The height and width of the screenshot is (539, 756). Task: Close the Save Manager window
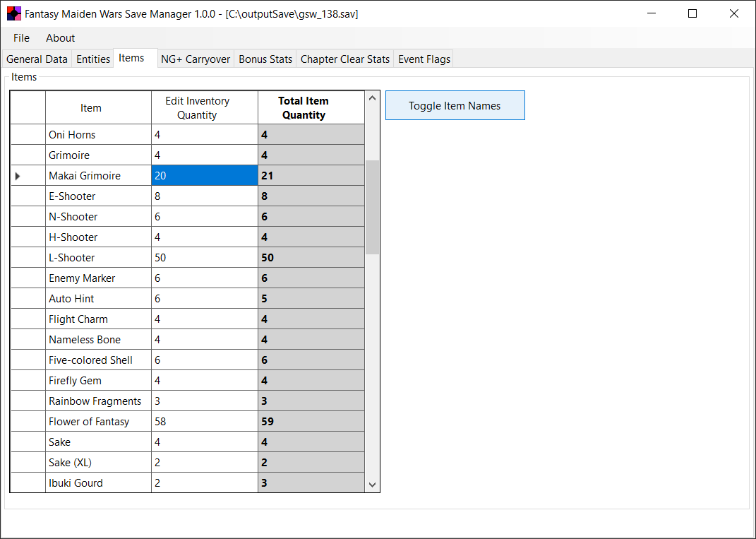[x=734, y=13]
